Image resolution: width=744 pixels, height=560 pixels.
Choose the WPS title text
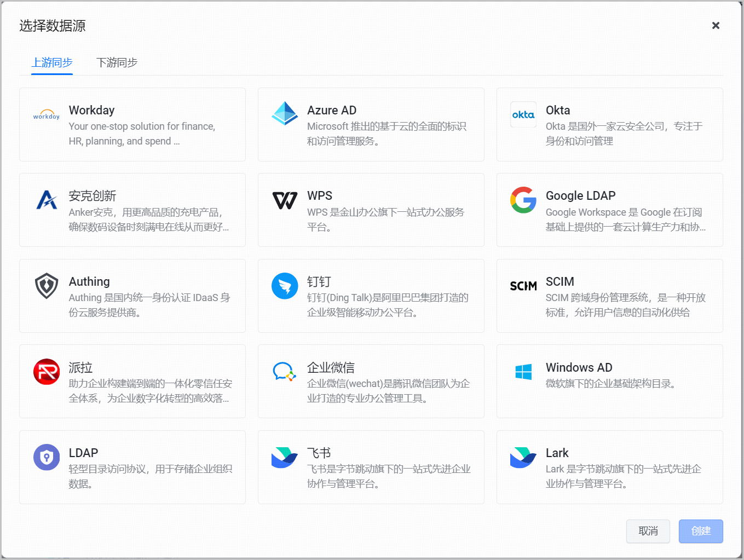[320, 195]
